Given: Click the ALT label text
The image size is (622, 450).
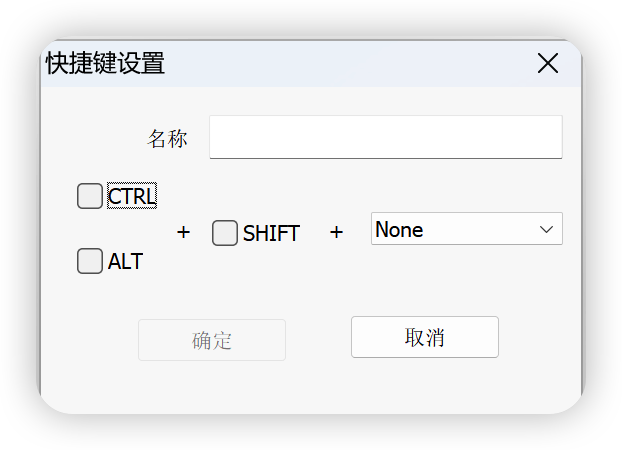Looking at the screenshot, I should [x=125, y=261].
